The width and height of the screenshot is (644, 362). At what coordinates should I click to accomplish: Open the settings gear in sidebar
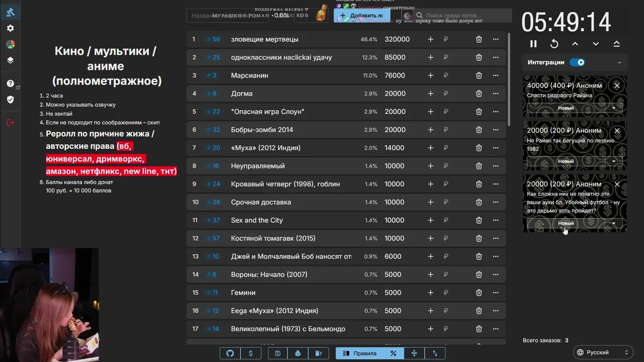point(10,28)
